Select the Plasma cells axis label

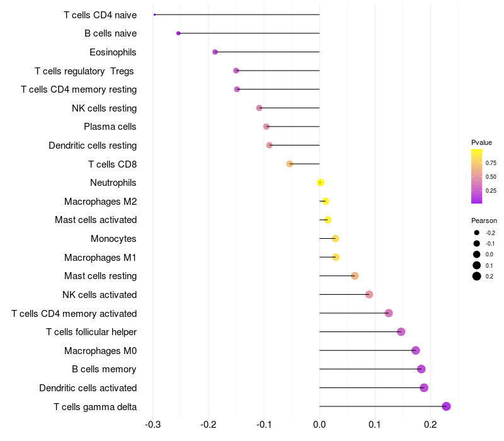click(110, 127)
